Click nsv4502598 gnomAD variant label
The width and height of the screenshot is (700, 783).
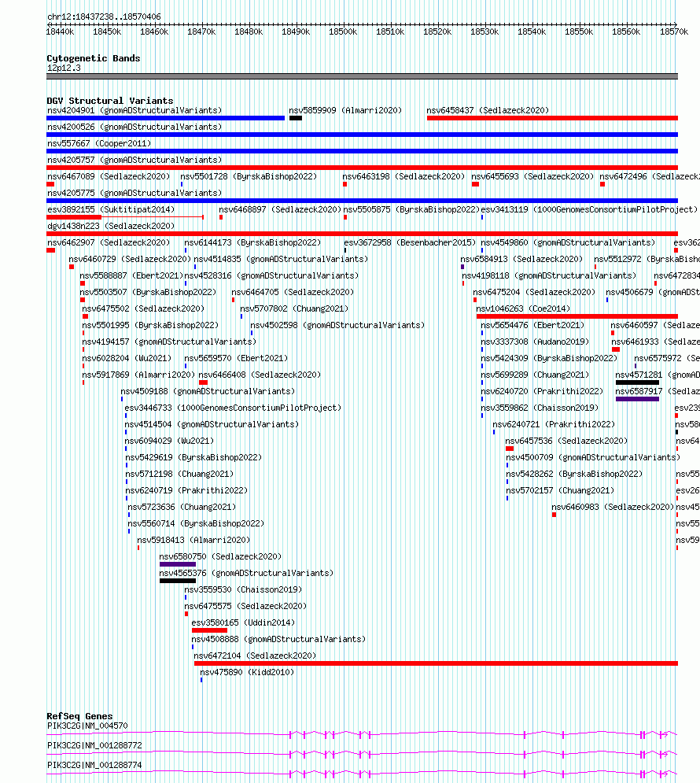337,325
